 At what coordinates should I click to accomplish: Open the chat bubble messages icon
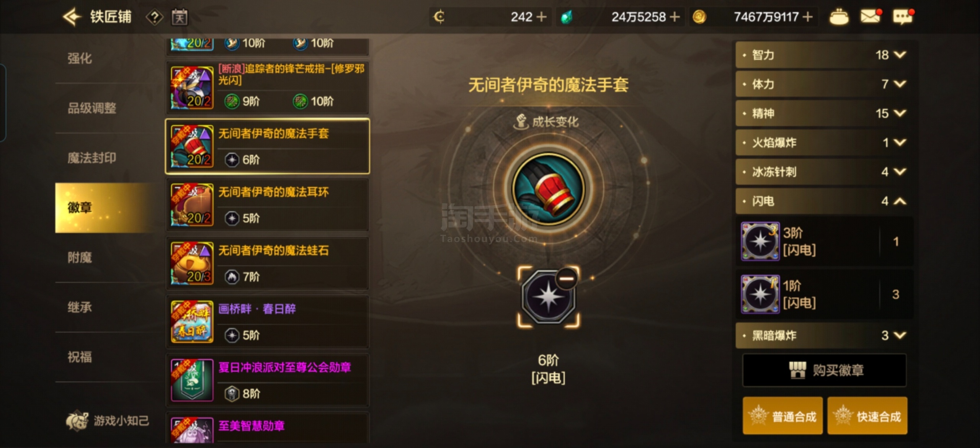903,17
